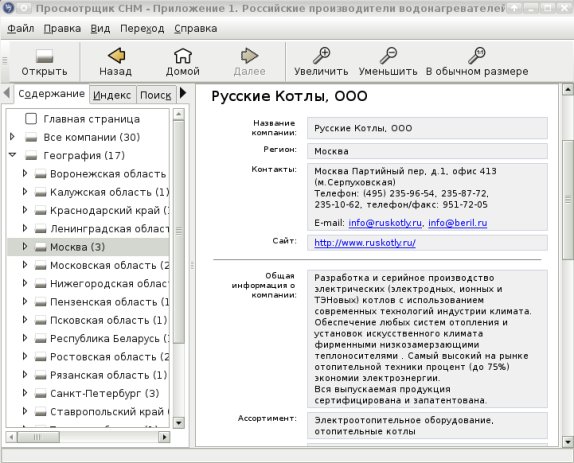Viewport: 574px width, 463px height.
Task: Click the Открыть toolbar button
Action: (44, 61)
